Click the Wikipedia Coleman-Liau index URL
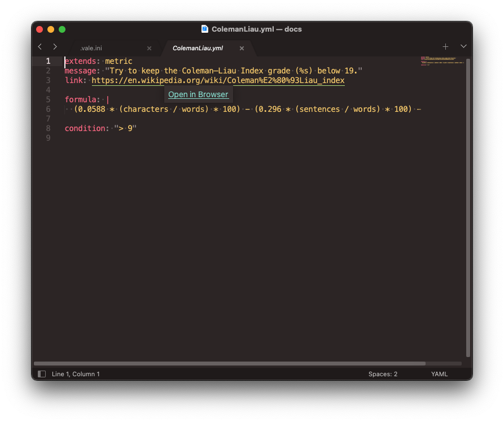Image resolution: width=504 pixels, height=422 pixels. tap(218, 80)
